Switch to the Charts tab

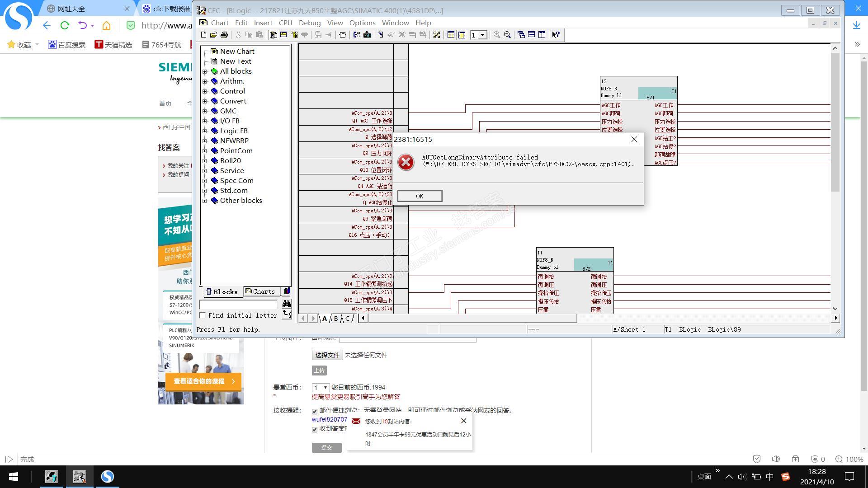[x=260, y=291]
